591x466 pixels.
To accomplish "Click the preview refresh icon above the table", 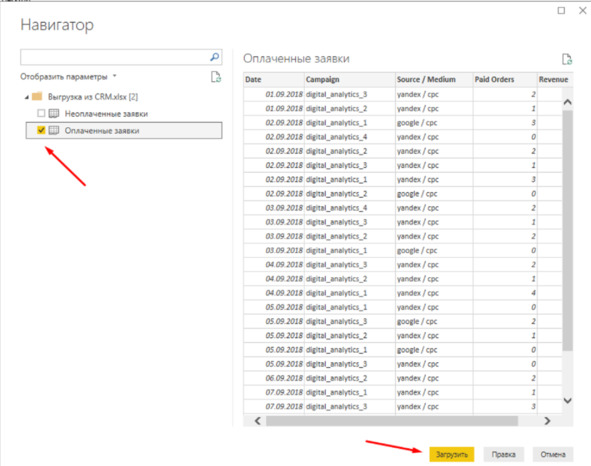I will [x=567, y=59].
